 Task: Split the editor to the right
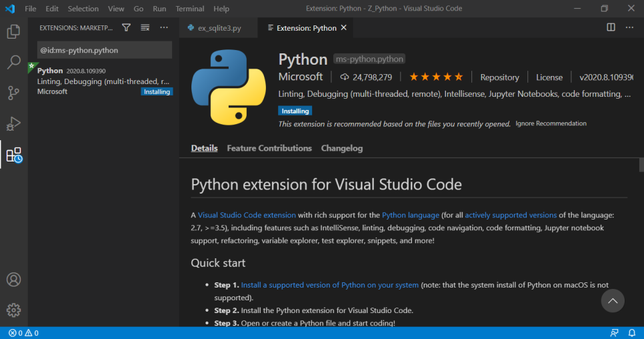[611, 27]
